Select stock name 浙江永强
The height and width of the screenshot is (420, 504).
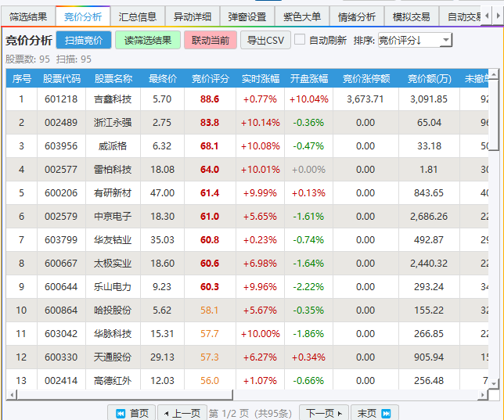[x=113, y=123]
